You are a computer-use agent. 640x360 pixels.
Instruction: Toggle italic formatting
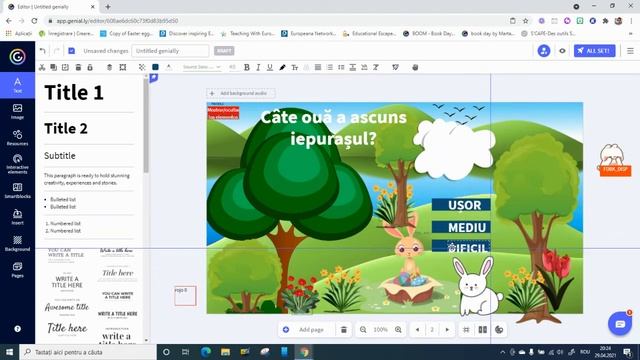pos(258,67)
